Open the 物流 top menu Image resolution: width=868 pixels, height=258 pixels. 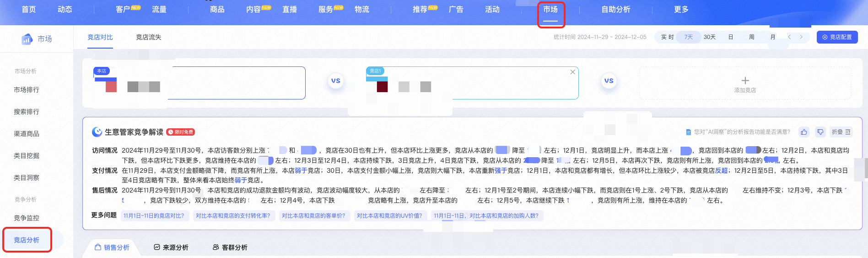pyautogui.click(x=362, y=9)
